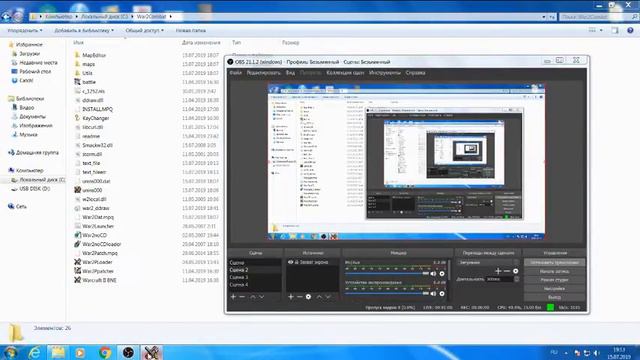Open the scene transition type dropdown

point(488,262)
